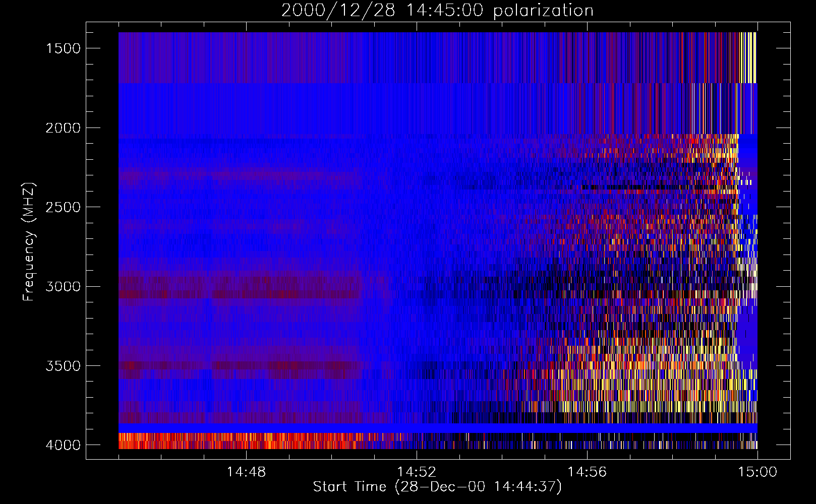The height and width of the screenshot is (504, 816).
Task: Click the 14:48 time tick label
Action: [246, 472]
